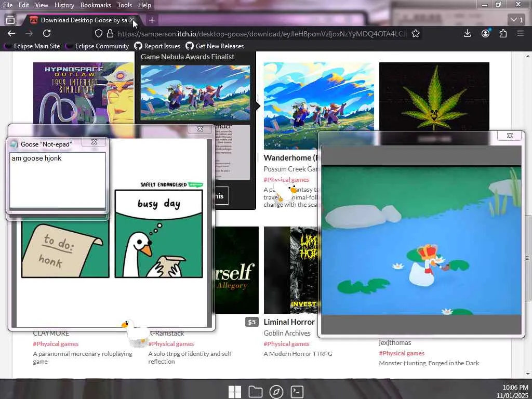Viewport: 532px width, 399px height.
Task: Open the account profile icon
Action: 486,33
